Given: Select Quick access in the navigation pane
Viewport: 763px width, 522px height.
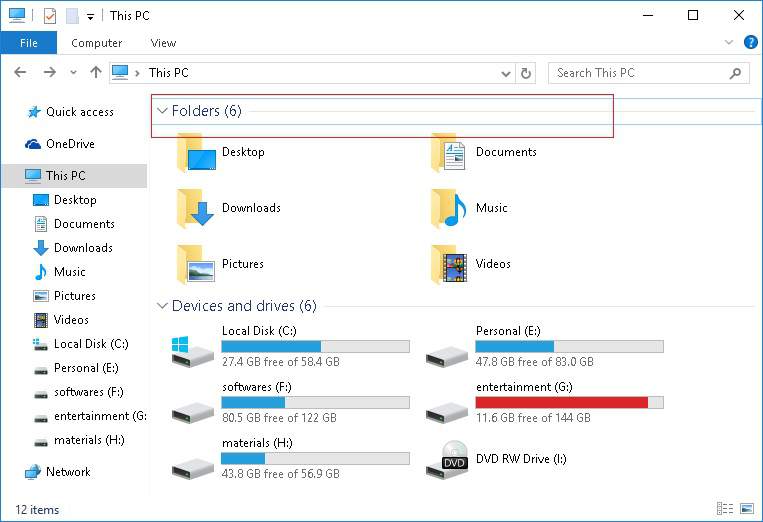Looking at the screenshot, I should click(x=79, y=112).
